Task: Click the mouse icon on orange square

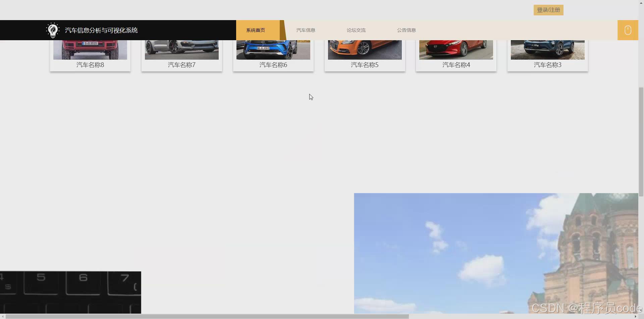Action: [x=628, y=30]
